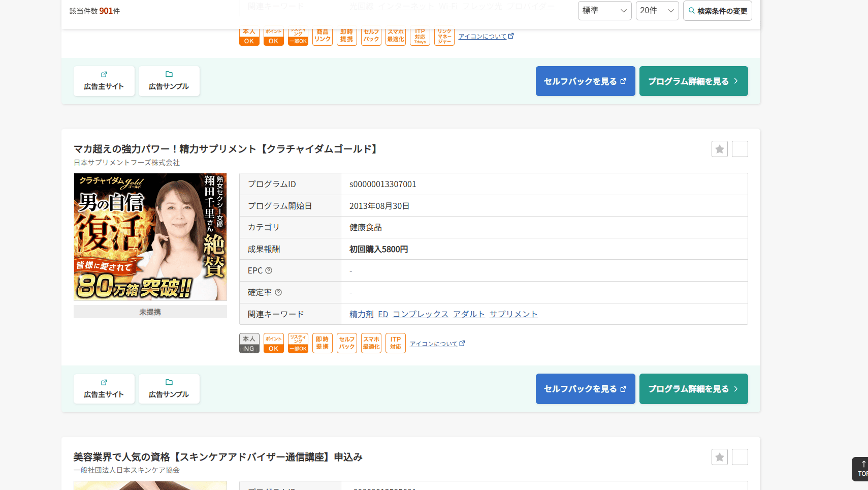This screenshot has width=868, height=490.
Task: Click the 未提携 status label
Action: point(150,312)
